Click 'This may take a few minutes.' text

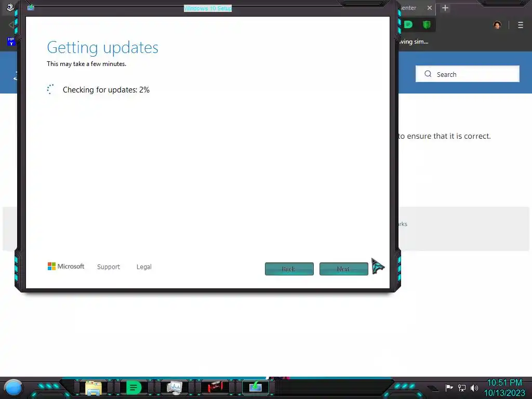click(x=87, y=64)
